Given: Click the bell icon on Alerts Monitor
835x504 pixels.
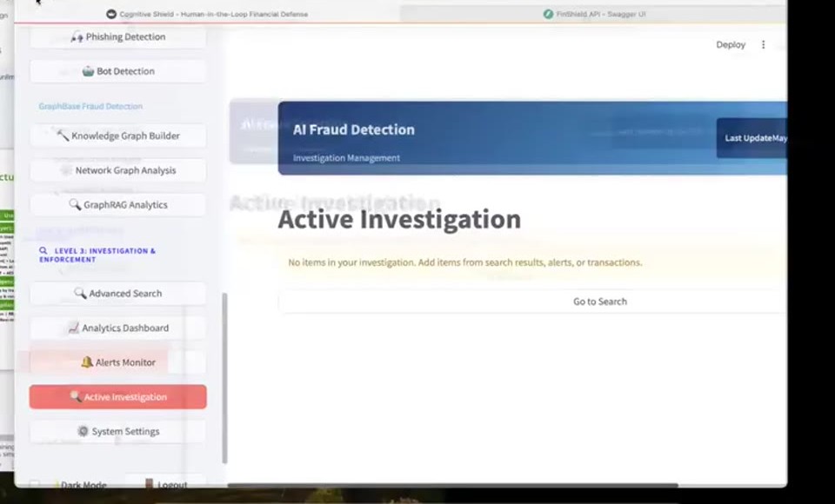Looking at the screenshot, I should 87,361.
